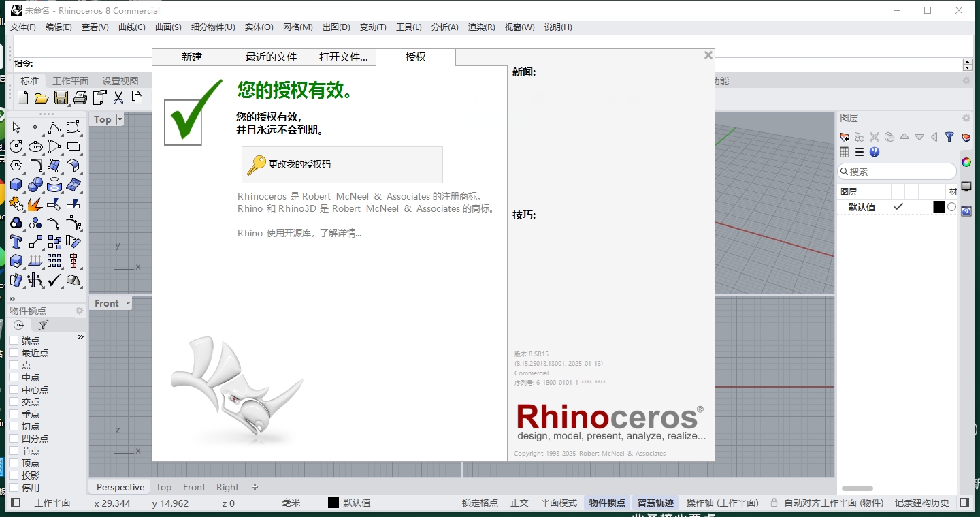Select the Circle tool
980x517 pixels.
coord(16,146)
